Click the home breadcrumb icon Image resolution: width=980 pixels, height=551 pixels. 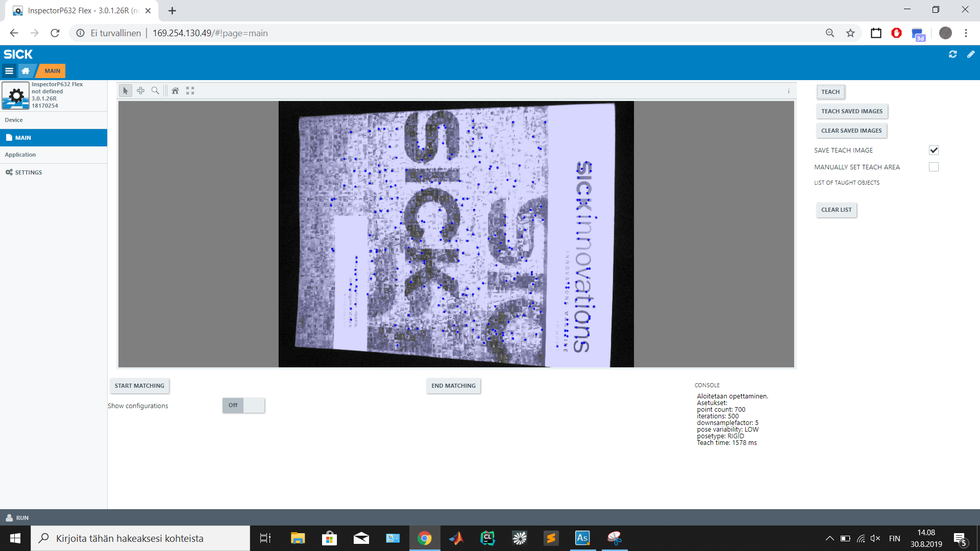(x=26, y=71)
